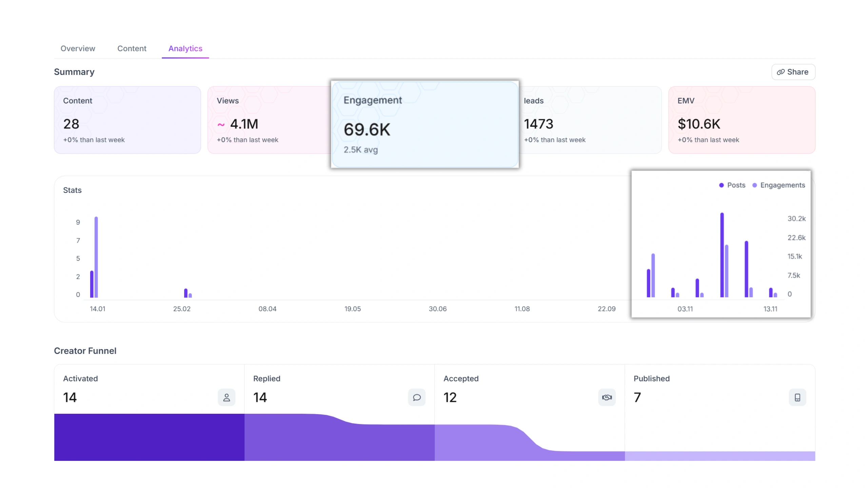Click the device icon in Published card
The height and width of the screenshot is (488, 868).
click(x=797, y=397)
